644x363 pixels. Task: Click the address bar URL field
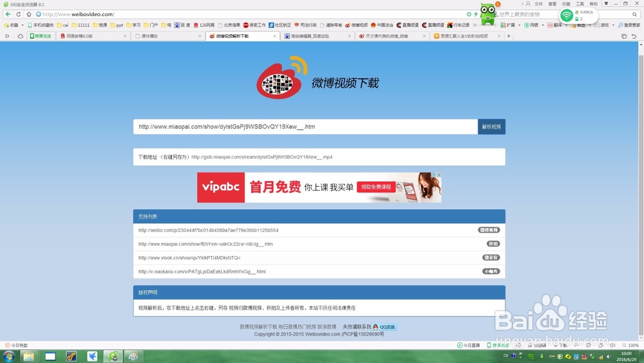click(x=251, y=14)
